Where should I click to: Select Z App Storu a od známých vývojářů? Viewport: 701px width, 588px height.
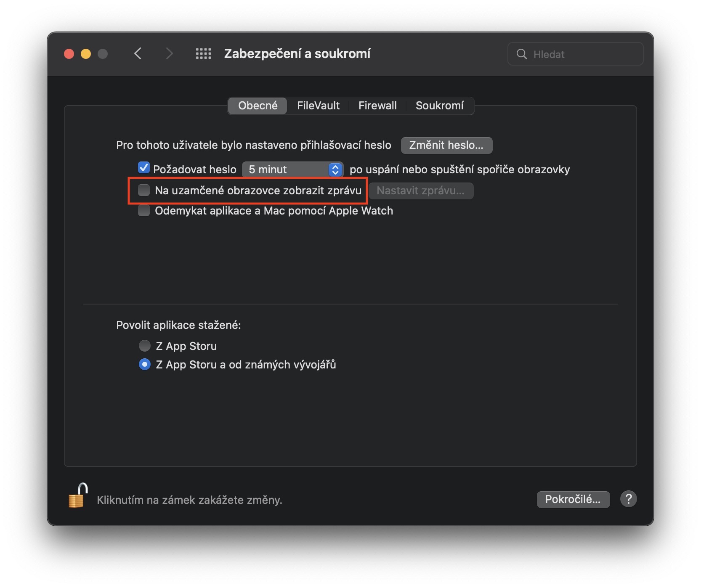click(144, 364)
